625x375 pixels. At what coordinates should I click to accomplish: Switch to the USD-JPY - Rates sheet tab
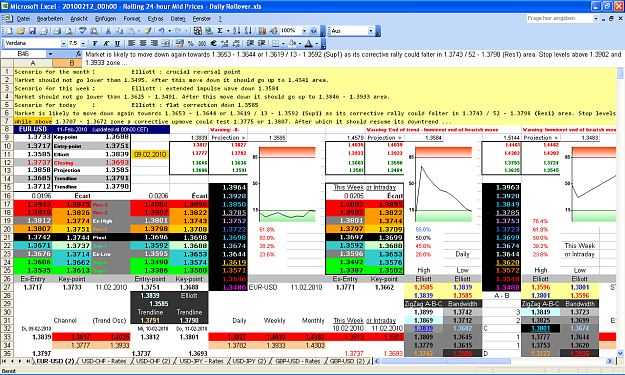pos(201,361)
